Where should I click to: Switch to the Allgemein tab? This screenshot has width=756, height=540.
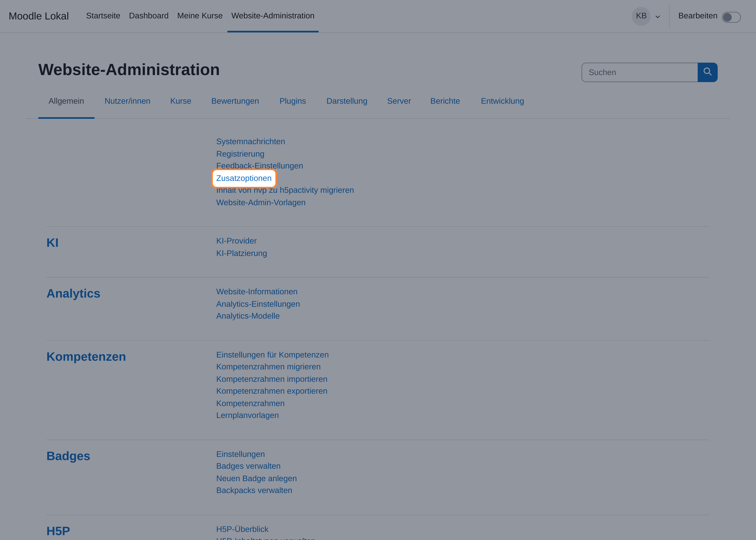(x=66, y=101)
